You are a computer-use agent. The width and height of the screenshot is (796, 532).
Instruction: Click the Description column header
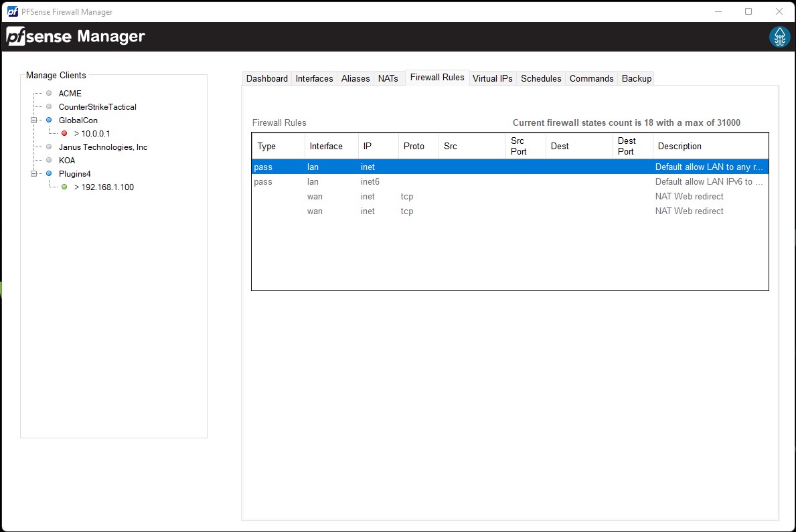click(x=680, y=147)
